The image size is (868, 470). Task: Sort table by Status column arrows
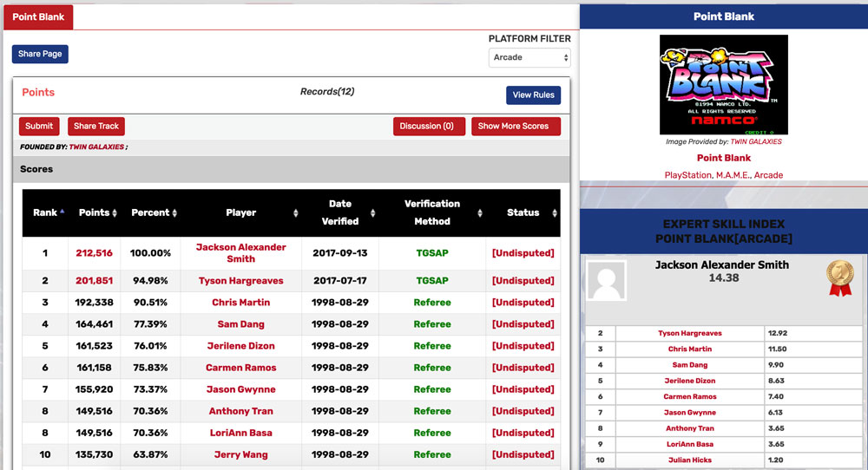pyautogui.click(x=554, y=212)
